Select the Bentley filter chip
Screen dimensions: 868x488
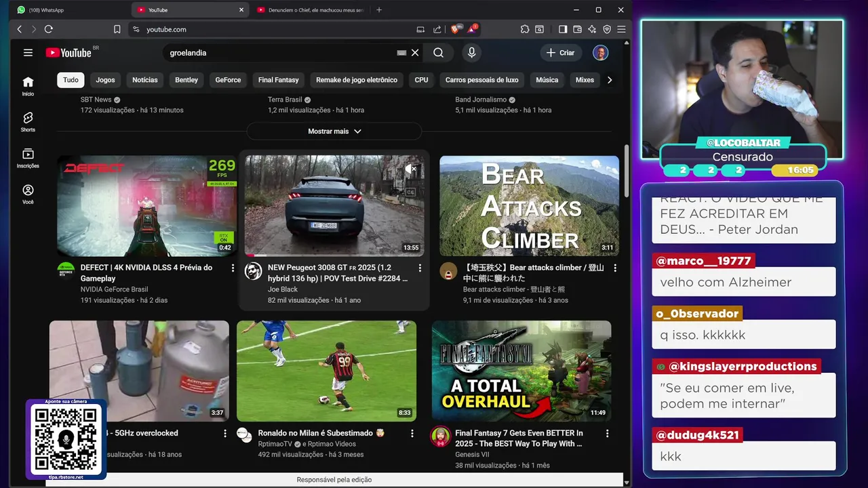click(x=186, y=80)
